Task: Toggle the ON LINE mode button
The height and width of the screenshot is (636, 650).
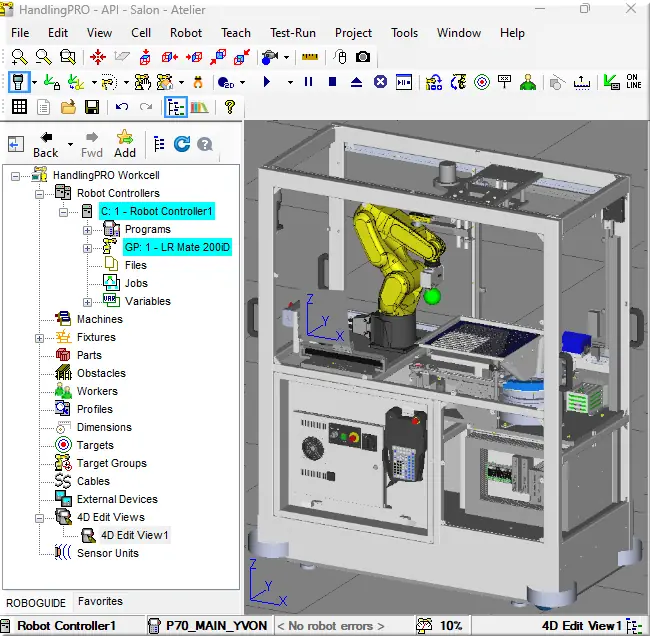Action: point(634,81)
